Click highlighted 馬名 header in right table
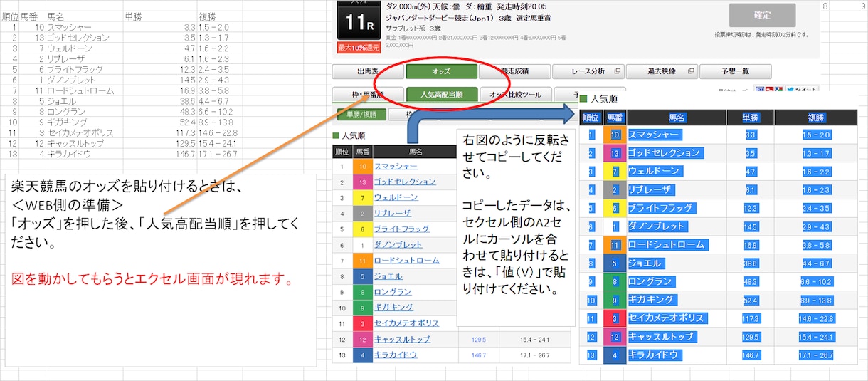Screen dimensions: 868x381 point(676,118)
